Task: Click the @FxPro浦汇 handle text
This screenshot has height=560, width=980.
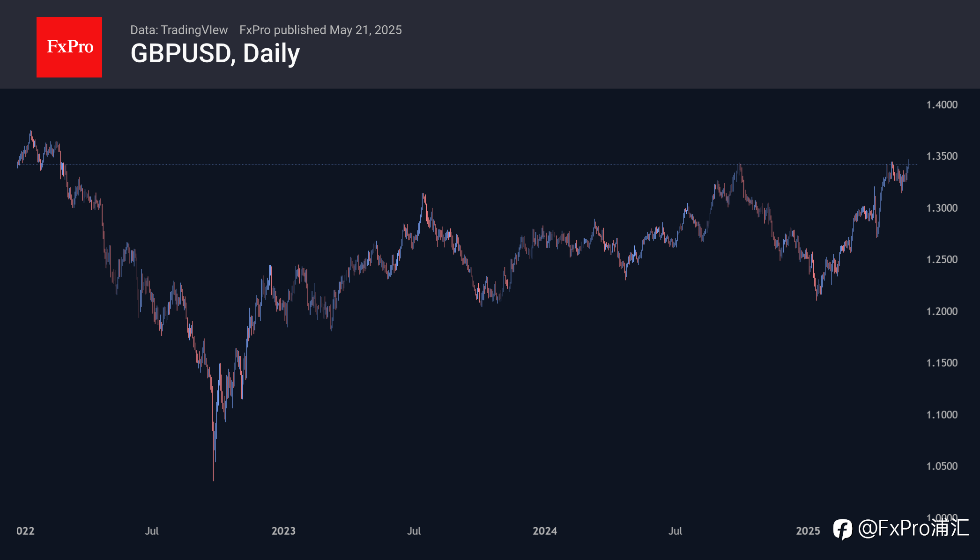Action: [913, 528]
